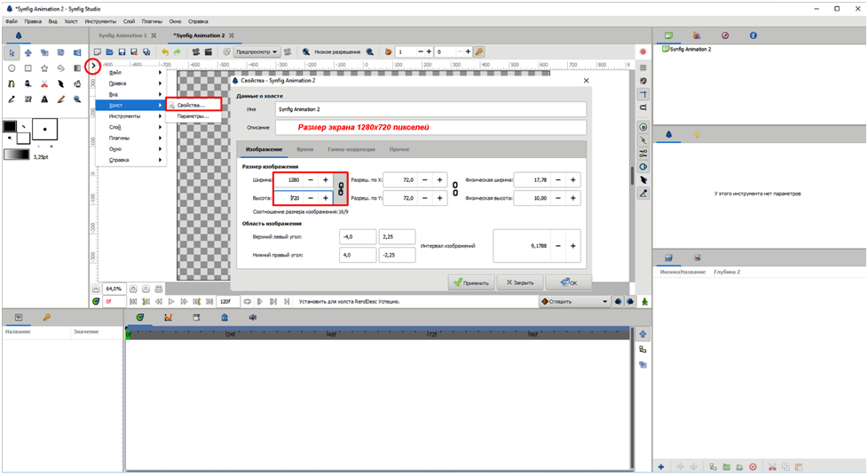This screenshot has height=475, width=868.
Task: Click the Redo arrow icon
Action: click(178, 52)
